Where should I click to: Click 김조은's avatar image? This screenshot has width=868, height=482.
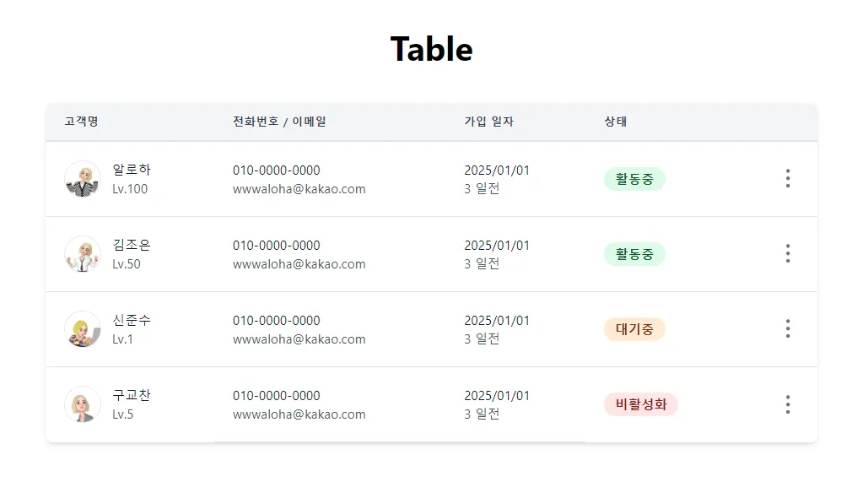(83, 254)
